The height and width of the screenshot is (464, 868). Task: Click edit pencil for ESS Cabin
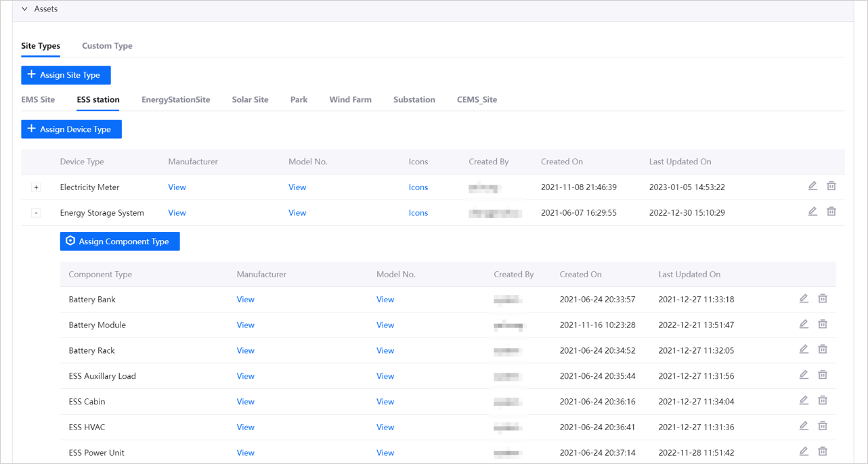click(x=804, y=400)
